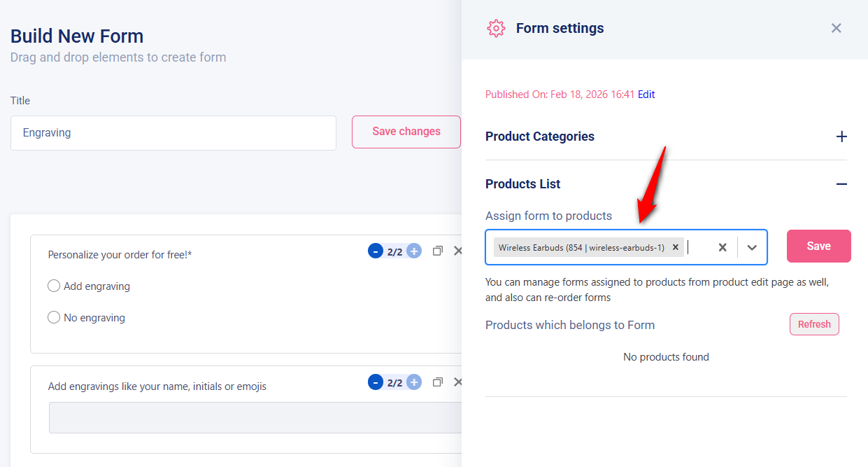Duplicate the "Add engravings" field
868x467 pixels.
pyautogui.click(x=437, y=382)
